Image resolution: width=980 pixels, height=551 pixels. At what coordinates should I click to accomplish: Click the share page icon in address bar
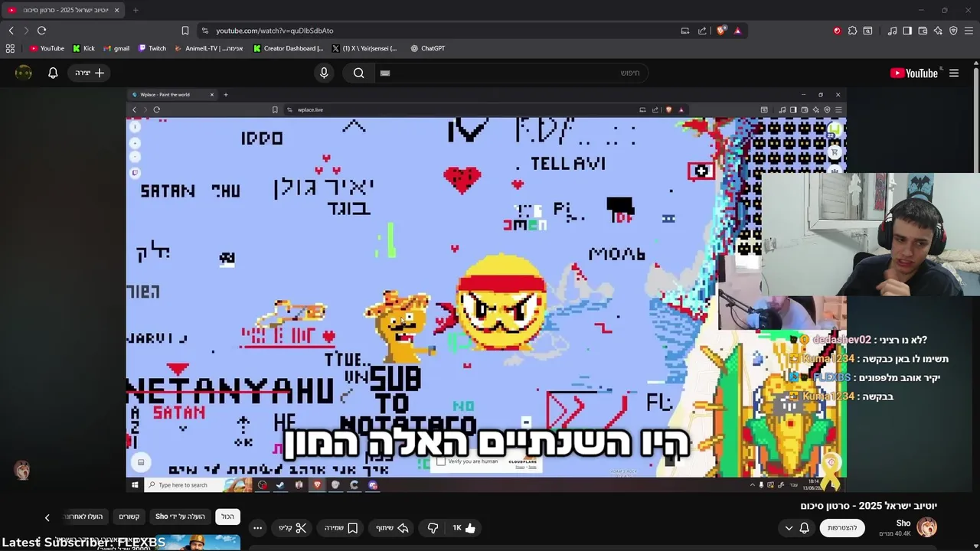coord(702,31)
